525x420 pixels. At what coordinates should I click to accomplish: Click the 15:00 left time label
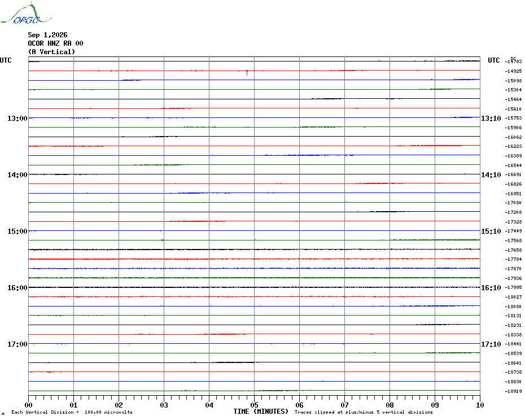click(x=17, y=231)
